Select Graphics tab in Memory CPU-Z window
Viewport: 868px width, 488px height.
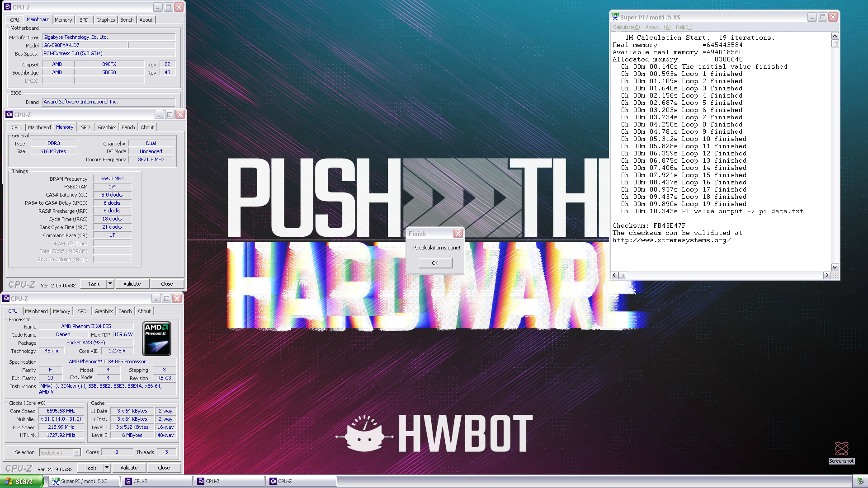pyautogui.click(x=107, y=127)
